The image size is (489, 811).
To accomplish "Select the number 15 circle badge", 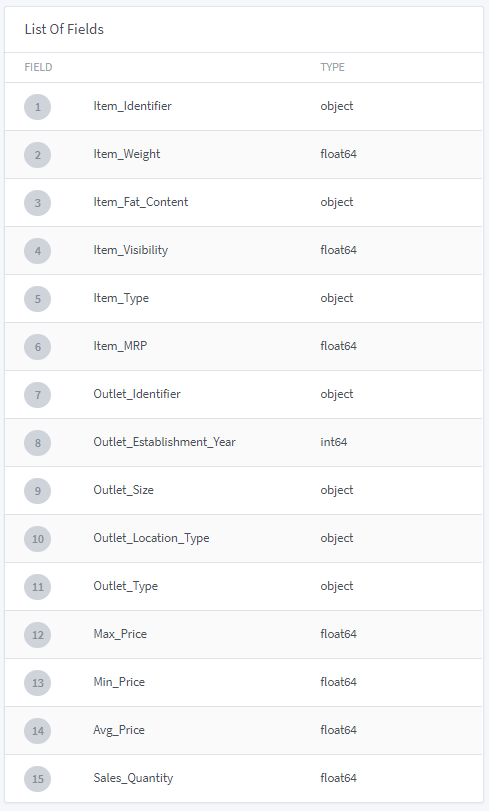I will (x=37, y=779).
